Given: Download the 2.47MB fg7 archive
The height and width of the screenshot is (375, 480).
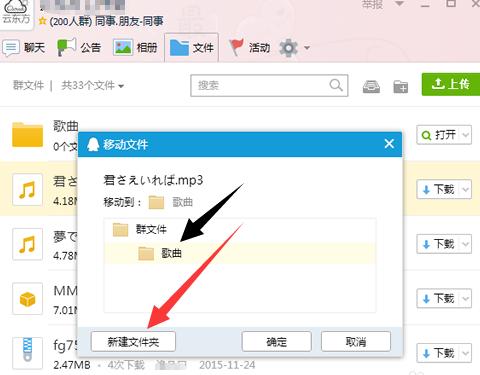Looking at the screenshot, I should (x=438, y=353).
